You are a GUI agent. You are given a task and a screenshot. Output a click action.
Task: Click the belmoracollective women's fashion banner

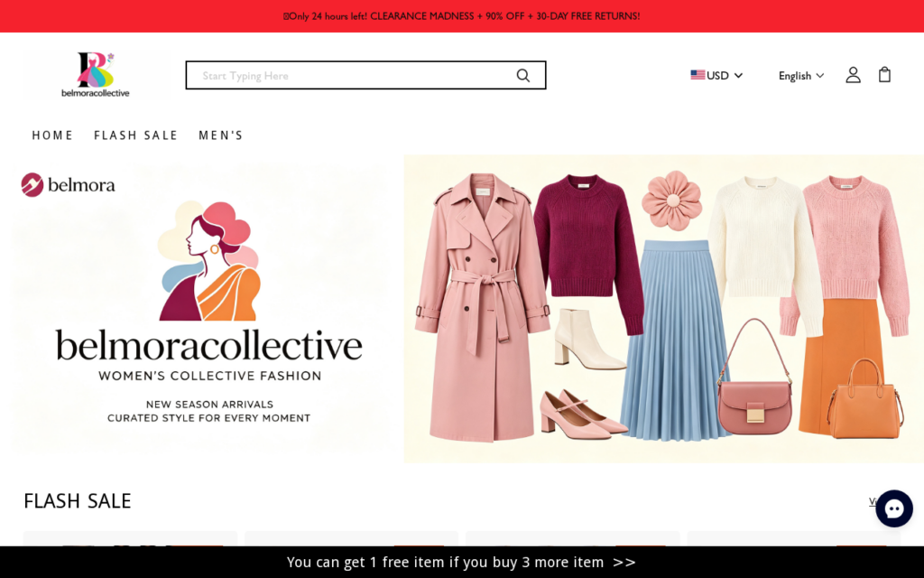click(x=200, y=309)
